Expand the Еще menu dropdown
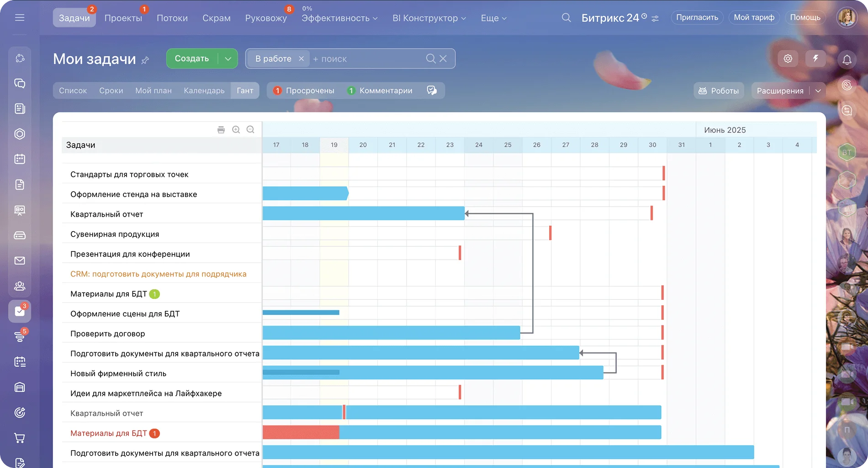This screenshot has height=468, width=868. 493,18
